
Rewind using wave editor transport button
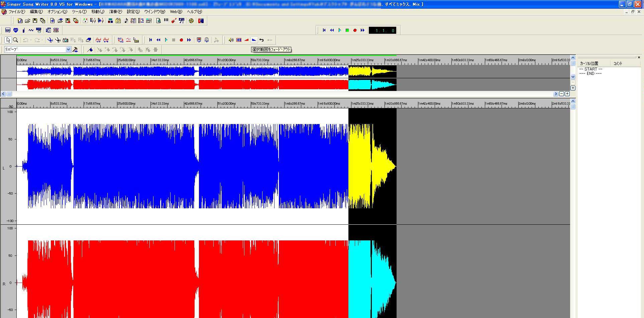158,40
